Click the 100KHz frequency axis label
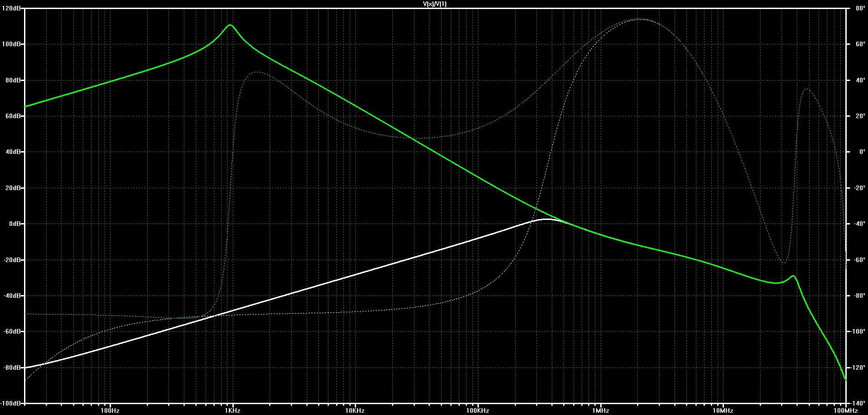 tap(478, 410)
